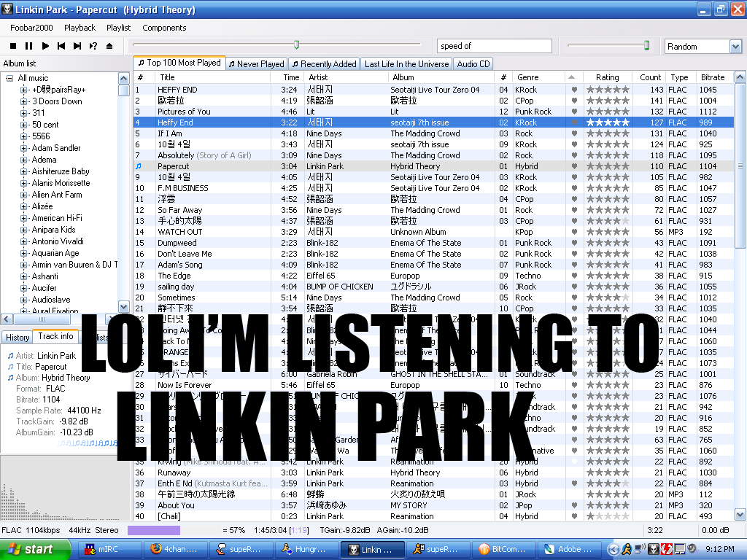Viewport: 747px width, 560px height.
Task: Click the volume slider handle
Action: point(646,45)
